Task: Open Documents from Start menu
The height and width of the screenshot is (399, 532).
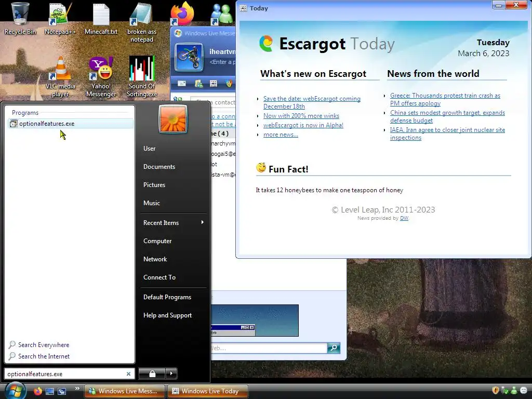Action: [159, 167]
